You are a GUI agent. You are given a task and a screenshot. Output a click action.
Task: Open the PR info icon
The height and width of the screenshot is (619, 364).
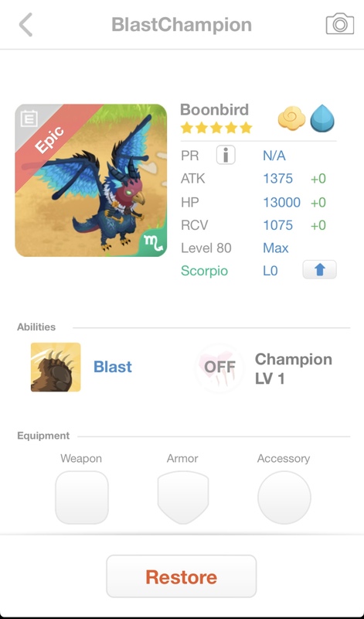[x=226, y=155]
